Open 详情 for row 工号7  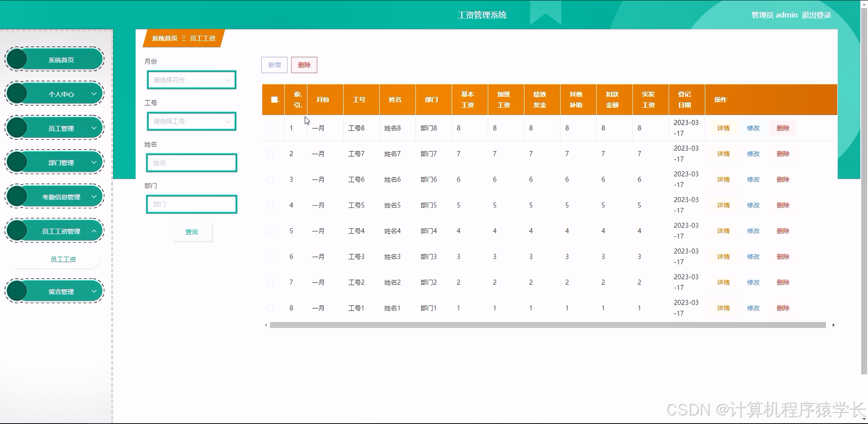(x=723, y=154)
